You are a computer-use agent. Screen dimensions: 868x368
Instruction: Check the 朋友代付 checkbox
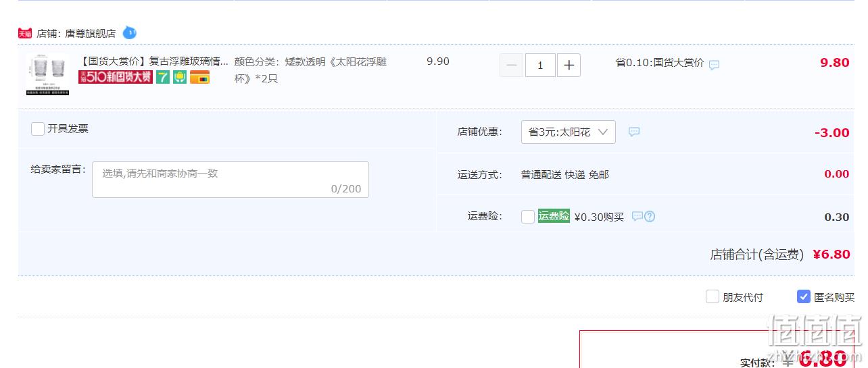click(x=713, y=296)
